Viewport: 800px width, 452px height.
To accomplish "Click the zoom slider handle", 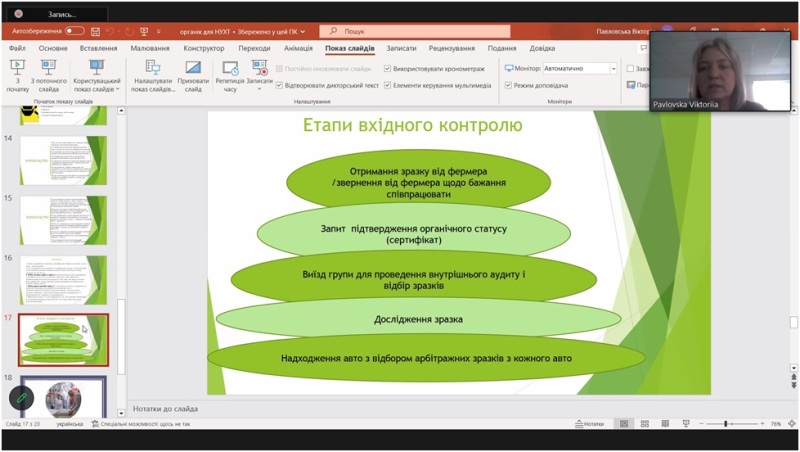I will coord(726,424).
